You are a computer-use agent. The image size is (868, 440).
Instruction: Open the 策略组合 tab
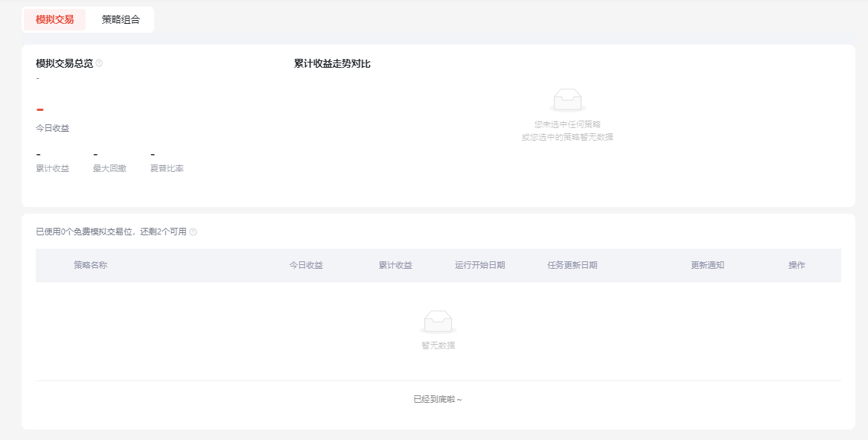pyautogui.click(x=121, y=19)
